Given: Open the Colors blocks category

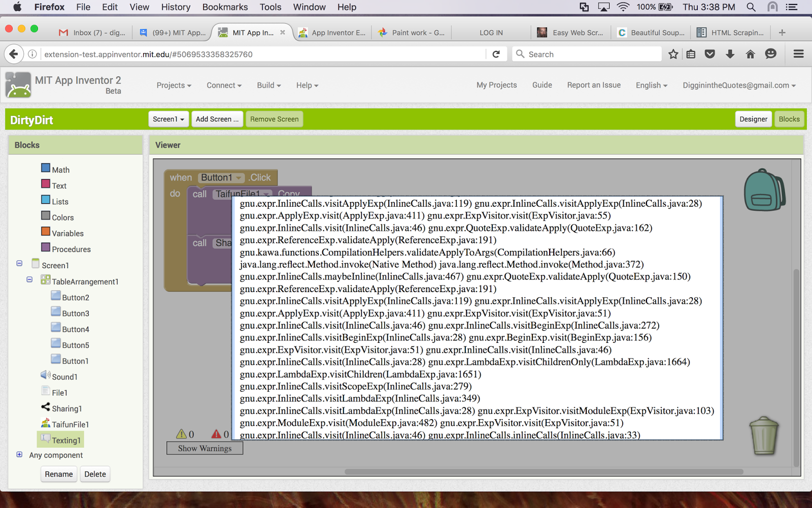Looking at the screenshot, I should coord(62,217).
